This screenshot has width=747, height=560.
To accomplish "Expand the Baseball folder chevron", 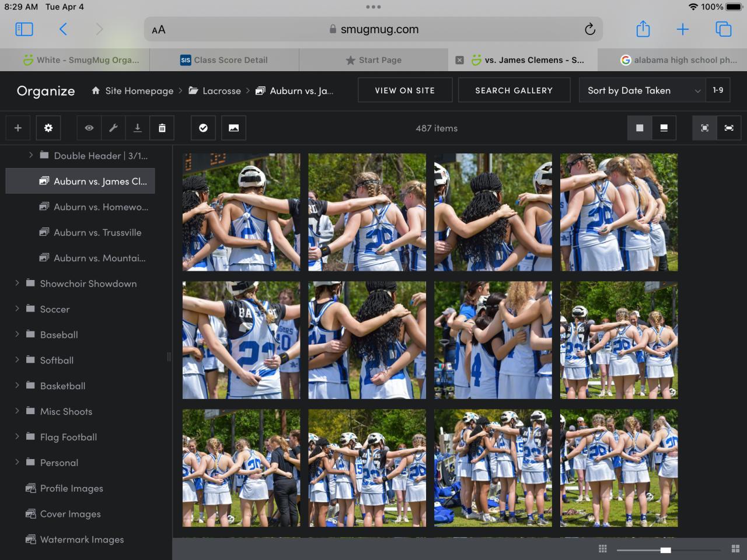I will click(x=17, y=334).
